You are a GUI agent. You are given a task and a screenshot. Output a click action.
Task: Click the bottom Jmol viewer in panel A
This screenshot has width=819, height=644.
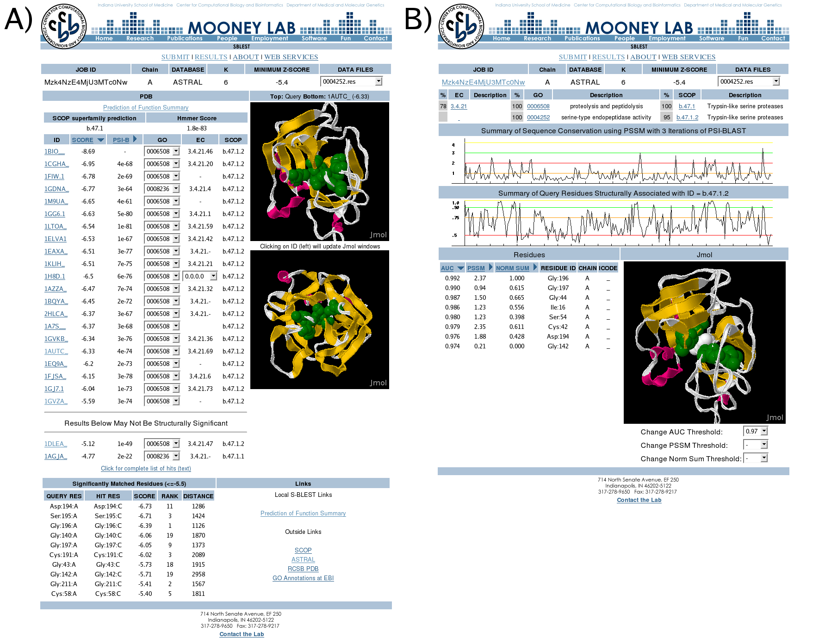tap(320, 320)
